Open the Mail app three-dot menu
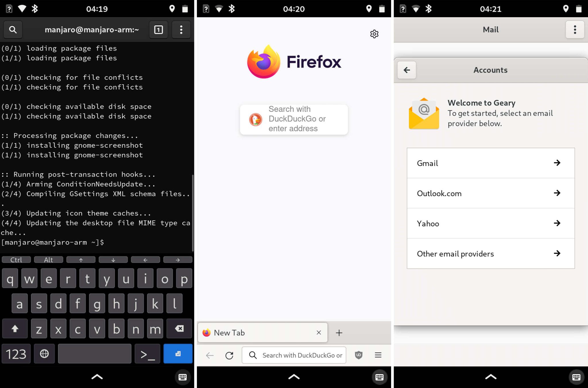 (575, 30)
